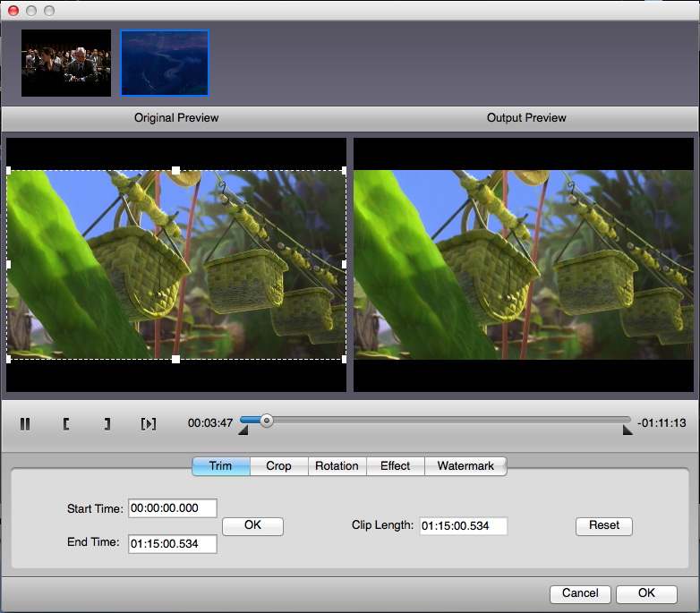Click the bottom-left crop corner handle
Viewport: 700px width, 613px height.
(x=8, y=359)
